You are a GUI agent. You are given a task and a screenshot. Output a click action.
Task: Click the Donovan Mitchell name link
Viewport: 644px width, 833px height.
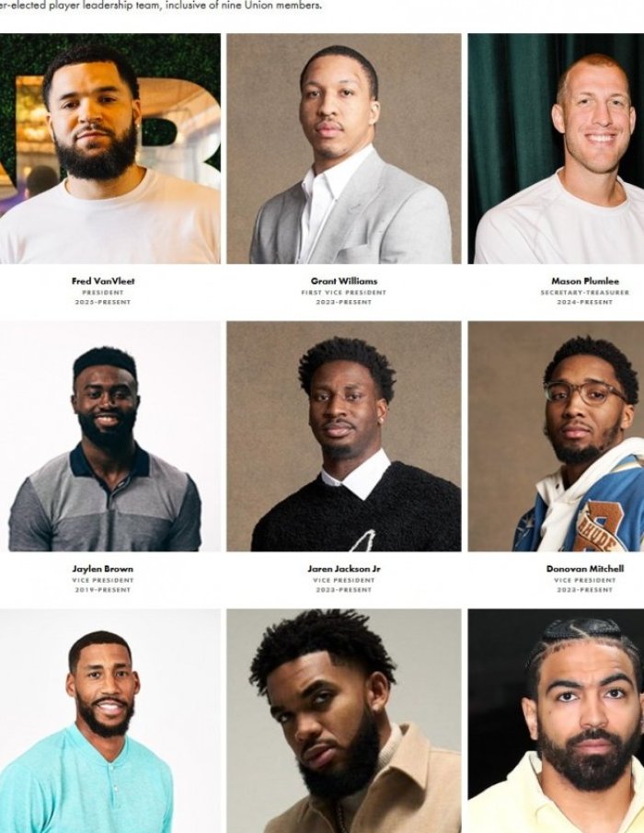pyautogui.click(x=585, y=569)
